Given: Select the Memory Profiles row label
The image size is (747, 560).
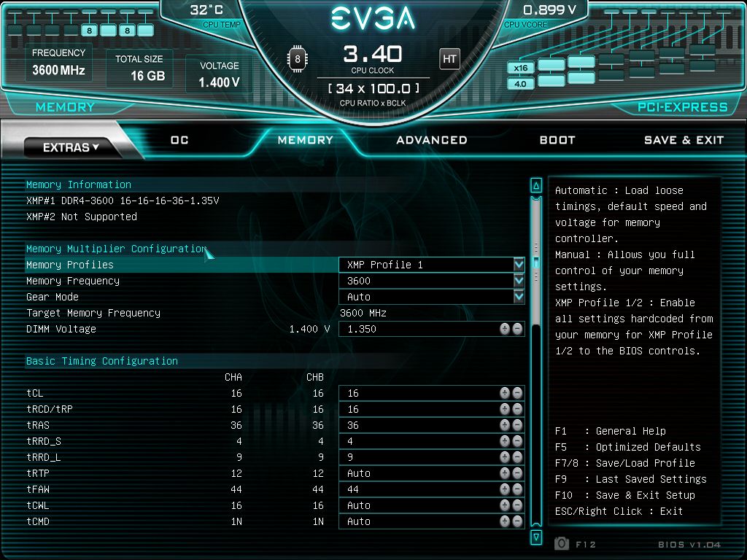Looking at the screenshot, I should point(70,265).
